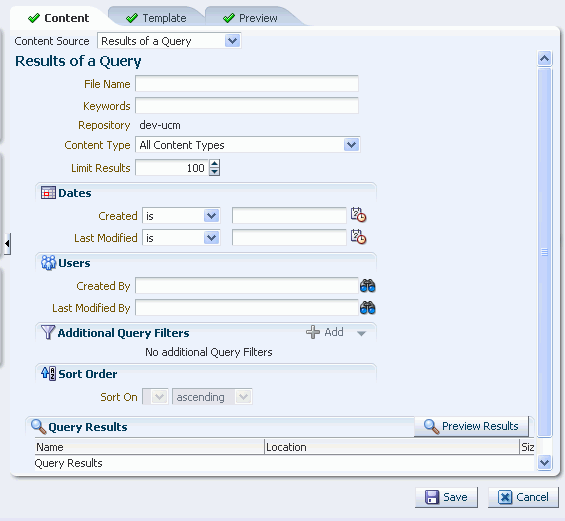This screenshot has height=521, width=565.
Task: Search users for Last Modified By field
Action: (368, 308)
